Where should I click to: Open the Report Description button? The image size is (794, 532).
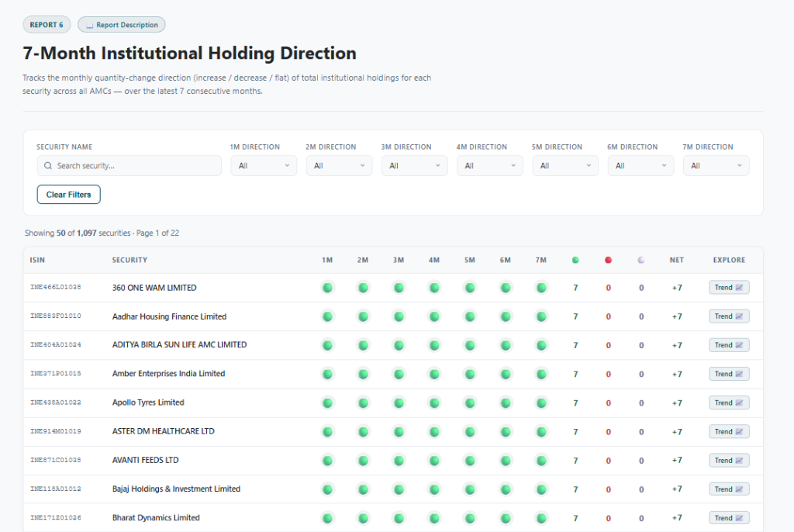click(122, 25)
